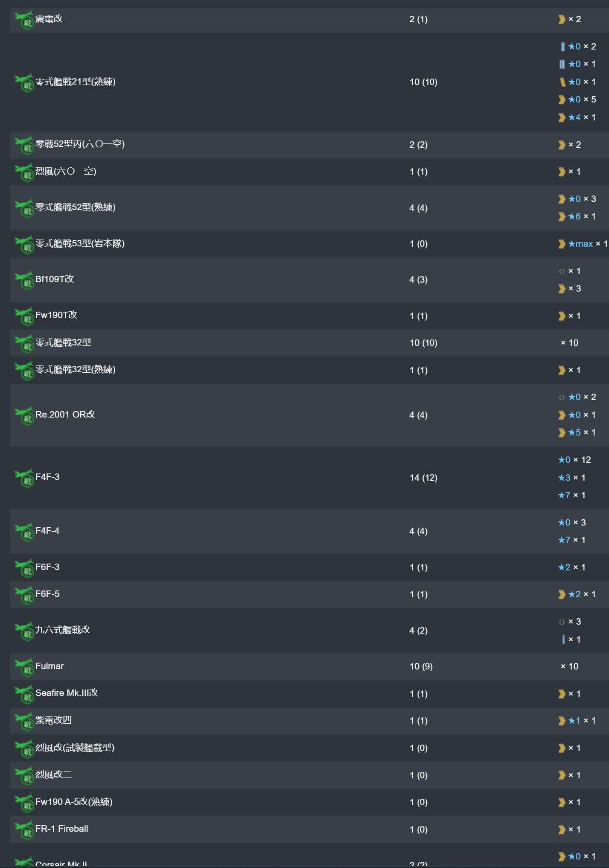Viewport: 609px width, 868px height.
Task: Select the plane icon for F4F-3
Action: pos(24,478)
